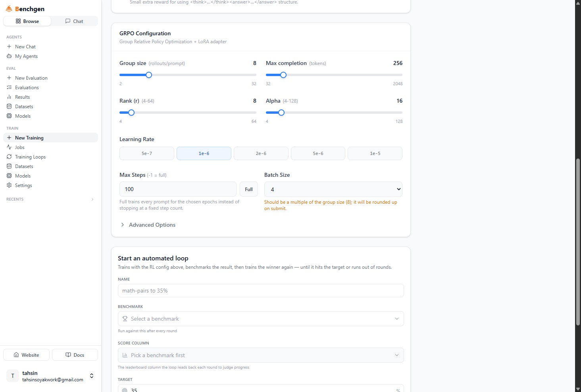Click the Max completion slider handle
The height and width of the screenshot is (392, 581).
(283, 75)
